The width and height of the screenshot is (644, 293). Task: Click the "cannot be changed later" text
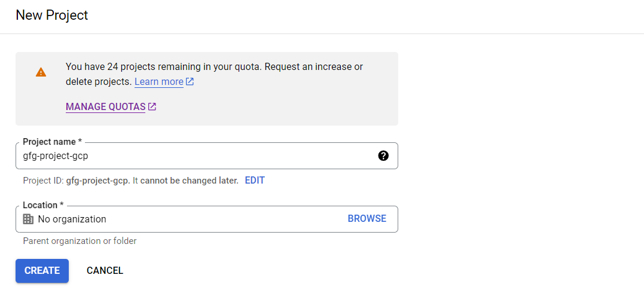tap(189, 181)
